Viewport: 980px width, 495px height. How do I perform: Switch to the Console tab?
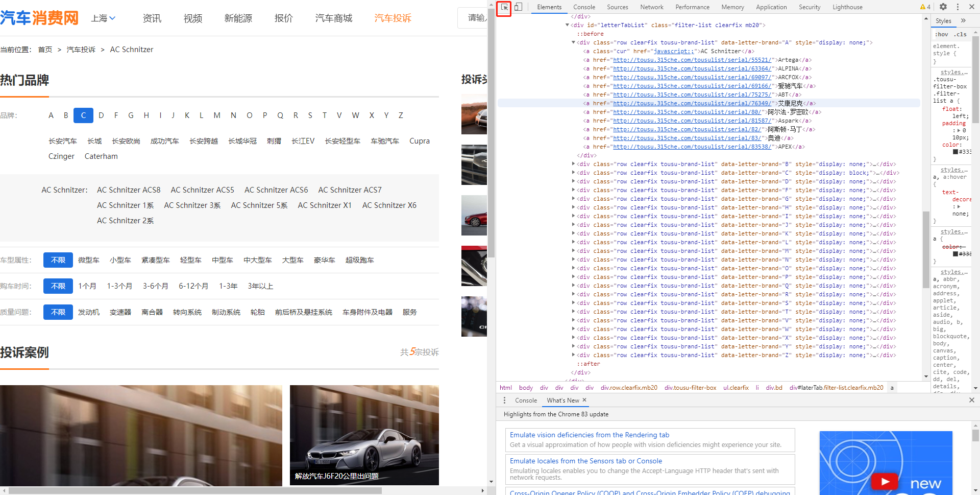pyautogui.click(x=584, y=7)
